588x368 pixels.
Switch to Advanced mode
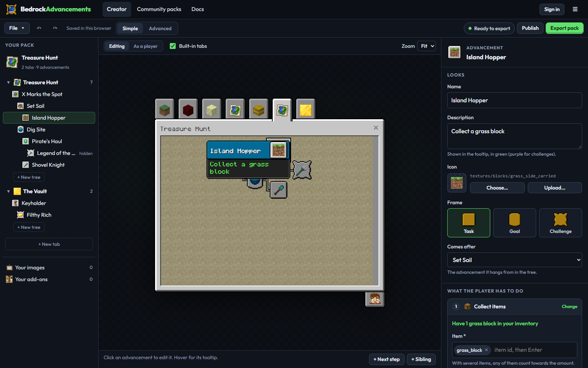point(160,28)
